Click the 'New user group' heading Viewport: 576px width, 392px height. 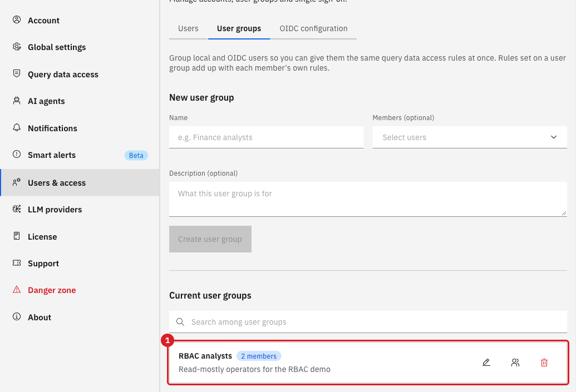201,98
